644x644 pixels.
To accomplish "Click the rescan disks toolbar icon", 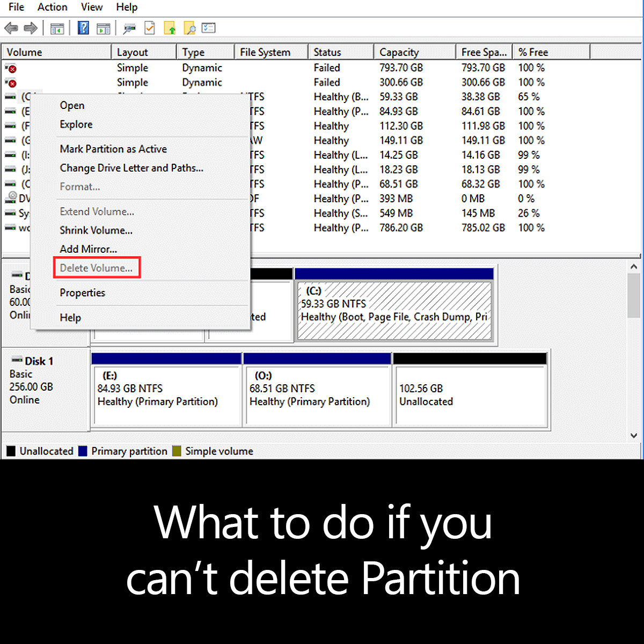I will pos(129,28).
